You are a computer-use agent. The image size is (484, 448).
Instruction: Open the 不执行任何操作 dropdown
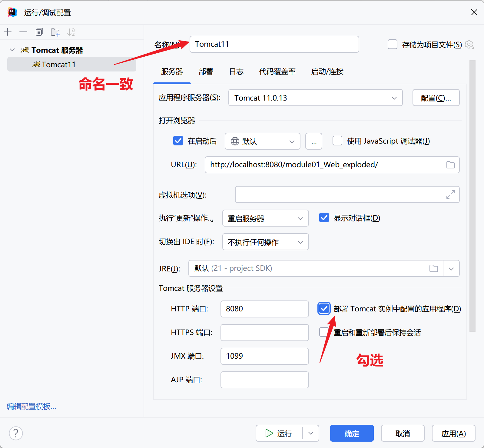point(265,242)
